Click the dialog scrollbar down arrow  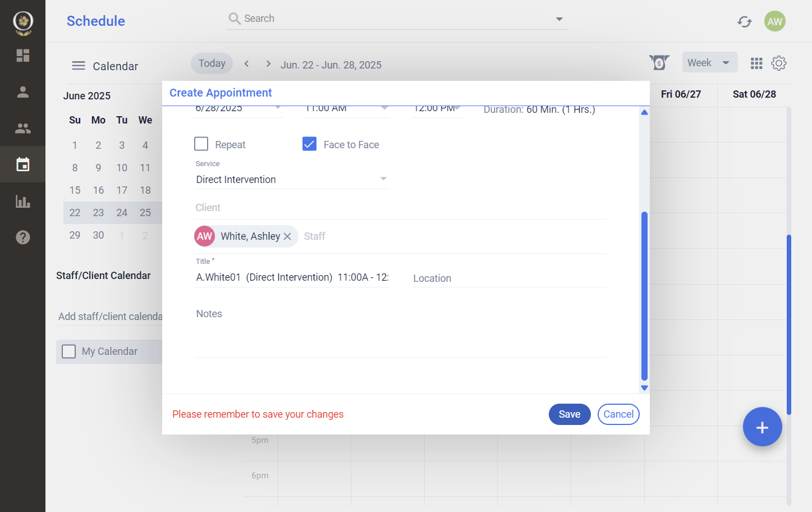click(644, 388)
